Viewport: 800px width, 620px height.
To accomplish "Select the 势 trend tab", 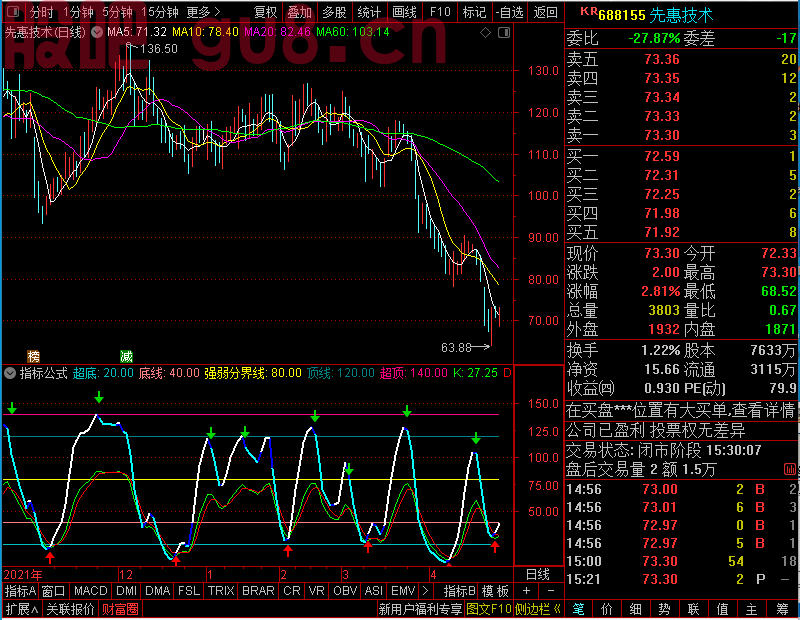I will coord(664,609).
